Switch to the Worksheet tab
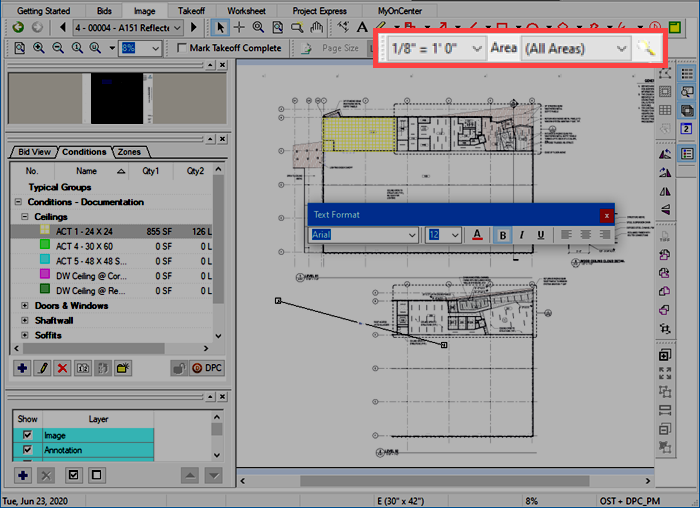Viewport: 700px width, 509px height. [246, 11]
